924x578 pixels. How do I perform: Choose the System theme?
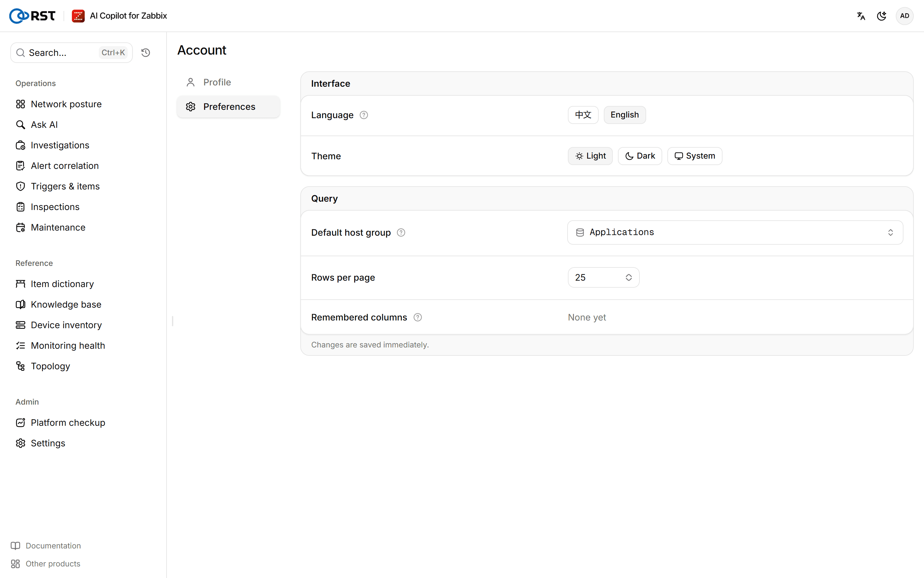[695, 156]
